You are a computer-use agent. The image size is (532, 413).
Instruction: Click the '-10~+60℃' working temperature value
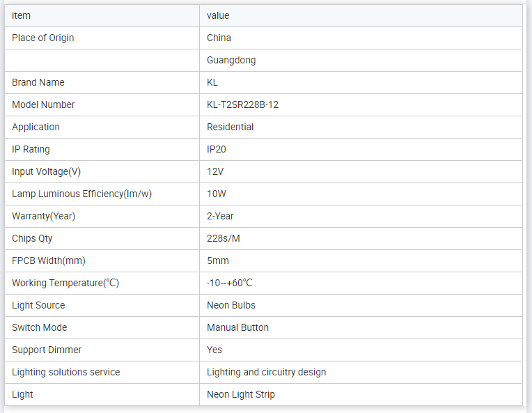coord(230,283)
